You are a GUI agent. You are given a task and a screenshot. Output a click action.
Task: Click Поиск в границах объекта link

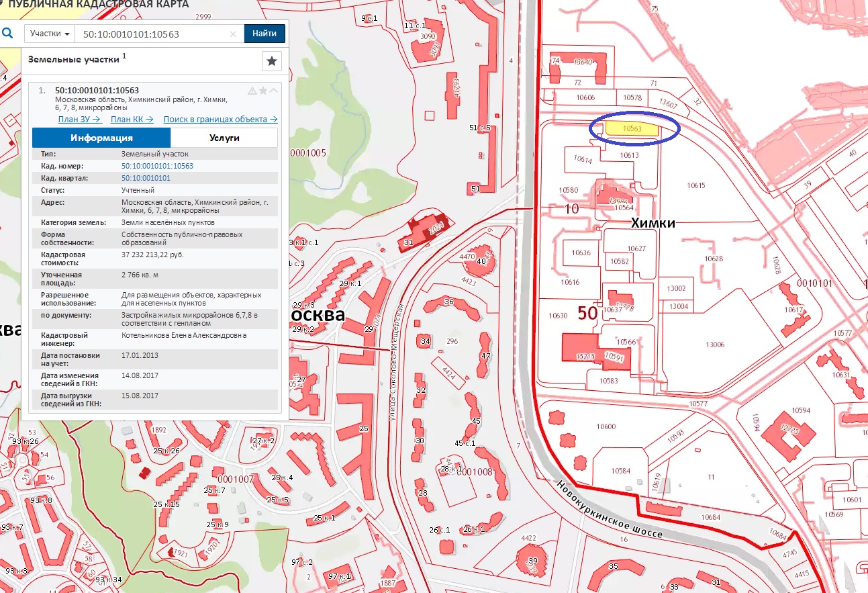coord(220,120)
